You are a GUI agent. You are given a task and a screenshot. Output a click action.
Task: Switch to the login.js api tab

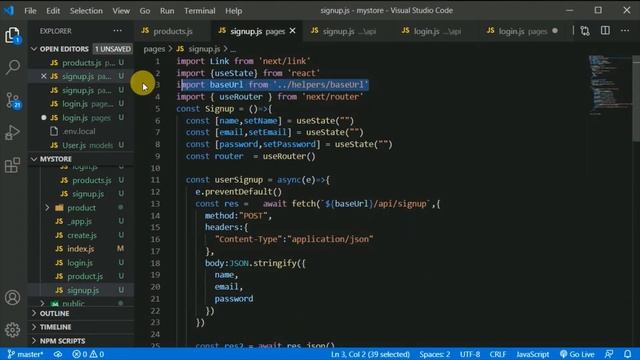[438, 31]
